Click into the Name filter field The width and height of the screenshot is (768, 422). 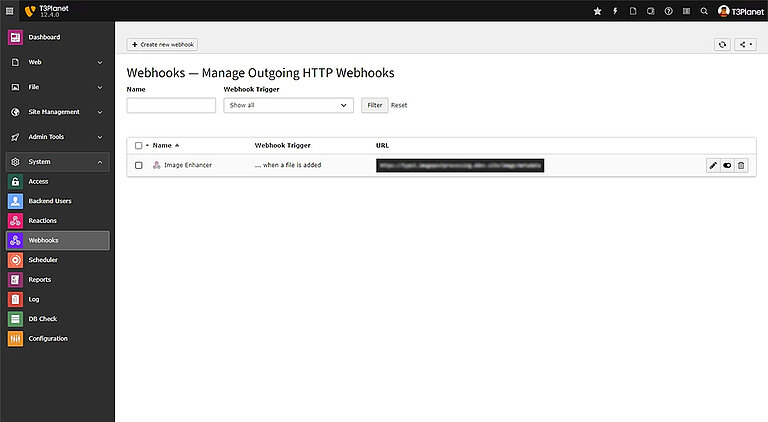tap(171, 105)
